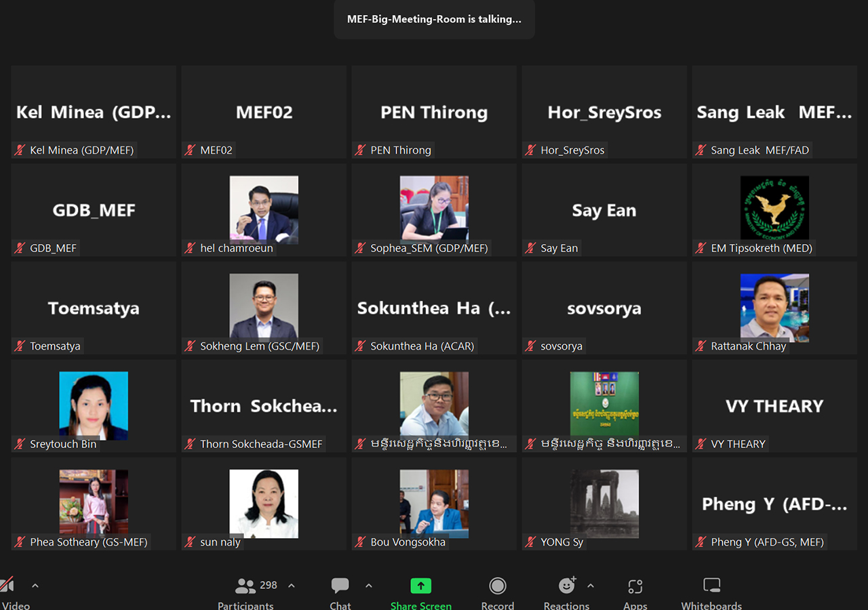The height and width of the screenshot is (610, 868).
Task: Click the MEF-Big-Meeting-Room is talking banner
Action: coord(434,20)
